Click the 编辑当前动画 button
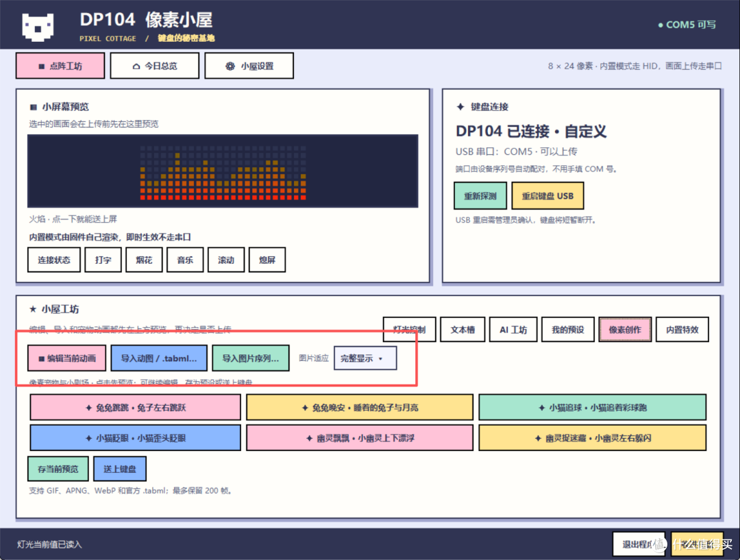Viewport: 740px width, 560px height. tap(66, 358)
